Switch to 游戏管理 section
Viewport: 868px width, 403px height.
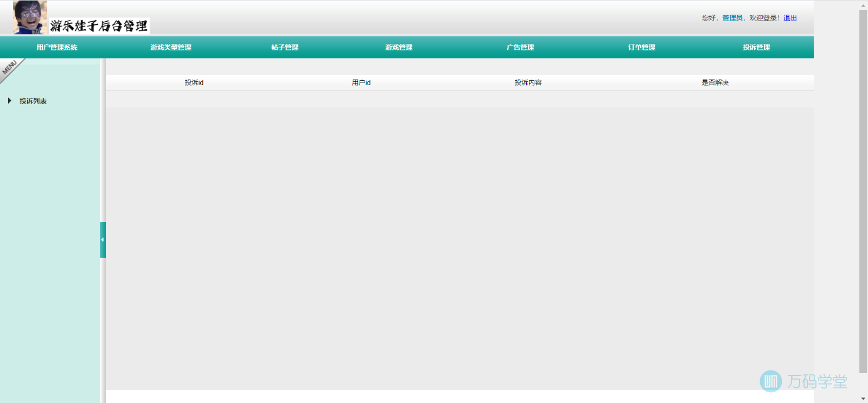click(399, 48)
